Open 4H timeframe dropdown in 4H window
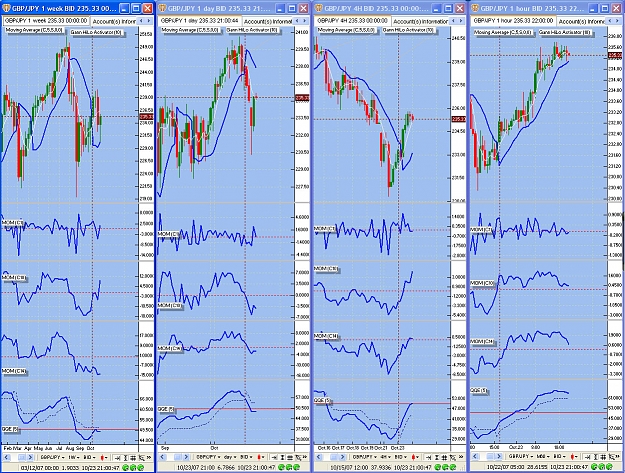This screenshot has height=473, width=625. click(x=385, y=457)
